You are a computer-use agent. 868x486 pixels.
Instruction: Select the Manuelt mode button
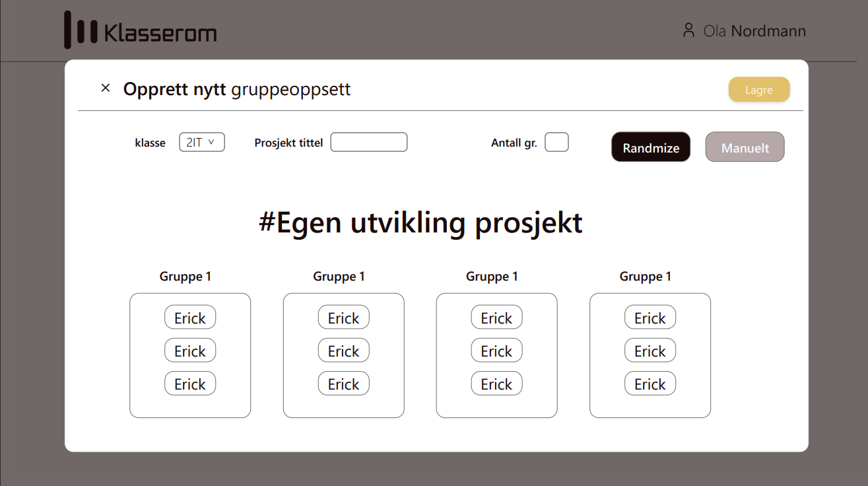pyautogui.click(x=745, y=147)
